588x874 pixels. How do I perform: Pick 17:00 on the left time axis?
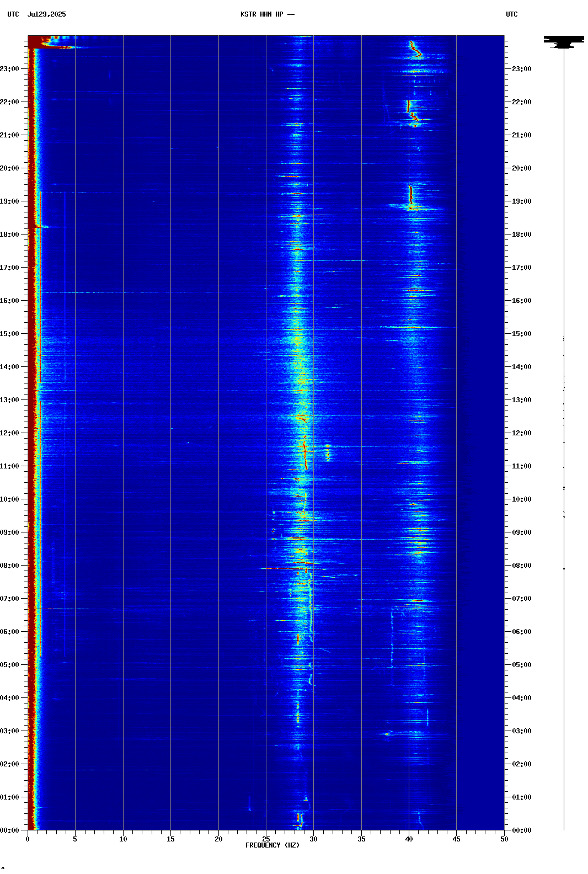click(x=9, y=268)
